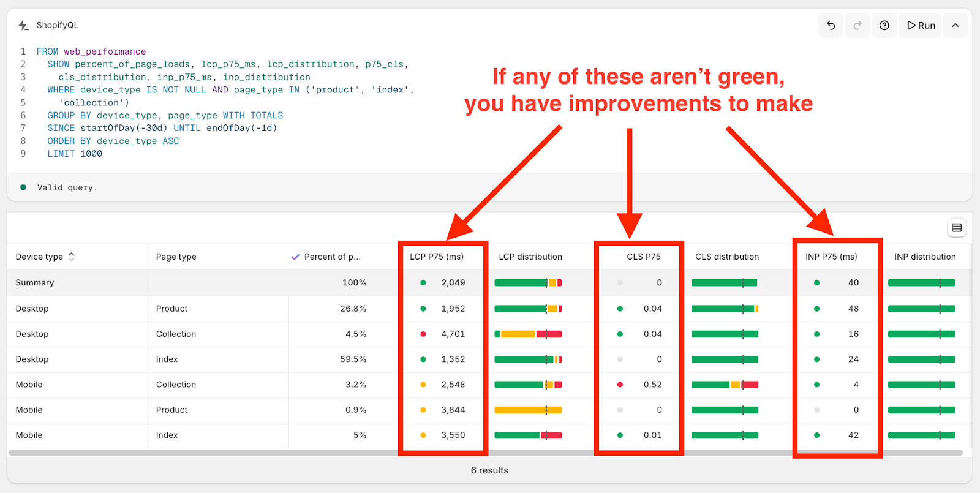
Task: Click the LCP value 3,550
Action: [453, 435]
